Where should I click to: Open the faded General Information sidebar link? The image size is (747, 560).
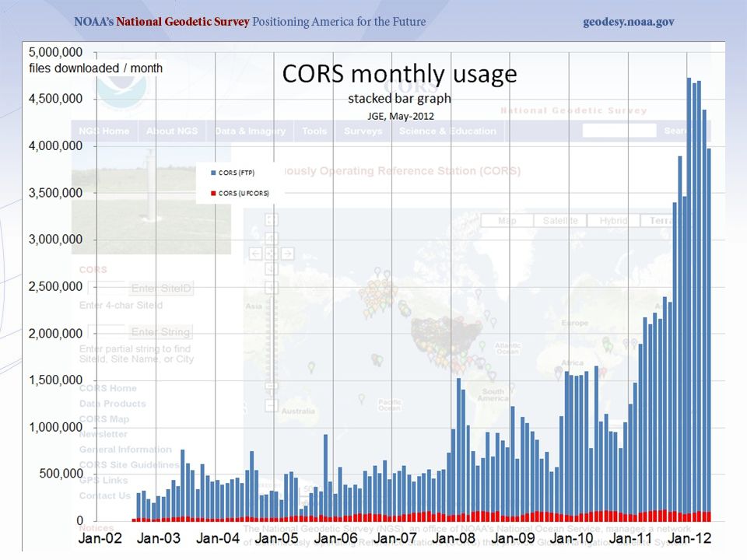pyautogui.click(x=125, y=449)
